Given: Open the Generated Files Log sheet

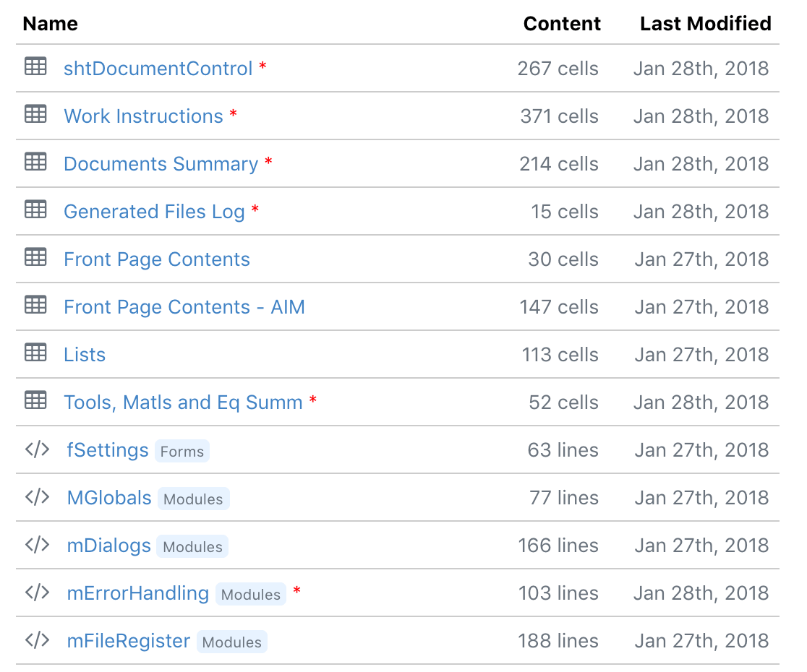Looking at the screenshot, I should [x=154, y=212].
